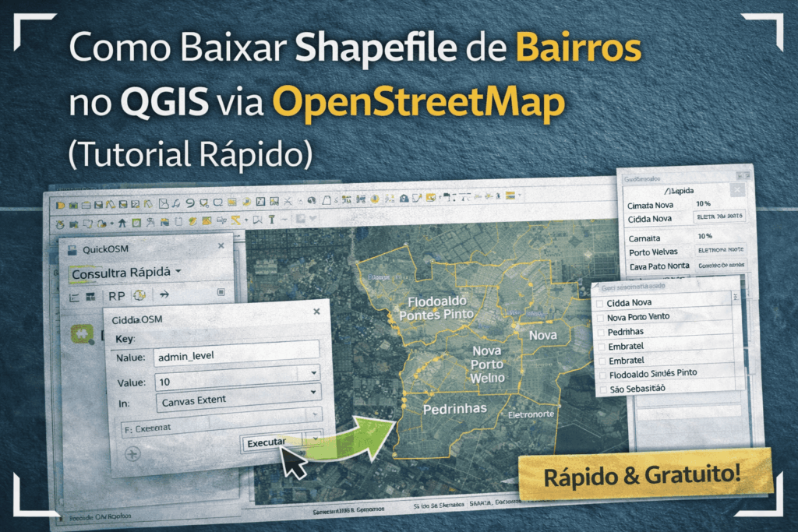
Task: Check the Flodoaldo Sindés Pinto checkbox
Action: click(x=603, y=375)
